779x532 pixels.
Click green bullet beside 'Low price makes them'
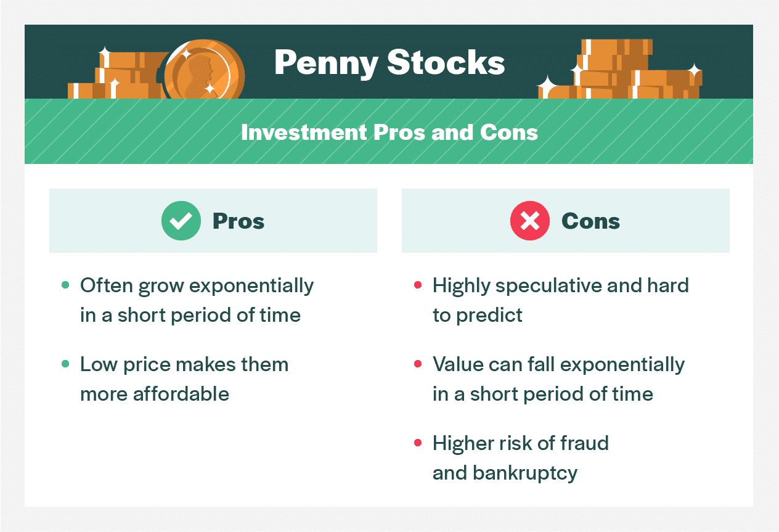click(65, 364)
